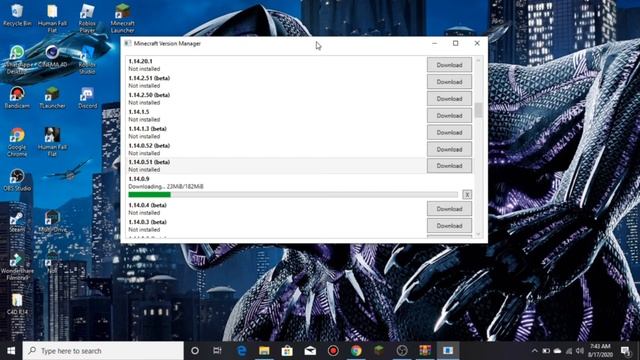The width and height of the screenshot is (640, 360).
Task: Open the Wondershare Filmora desktop shortcut
Action: click(x=17, y=266)
